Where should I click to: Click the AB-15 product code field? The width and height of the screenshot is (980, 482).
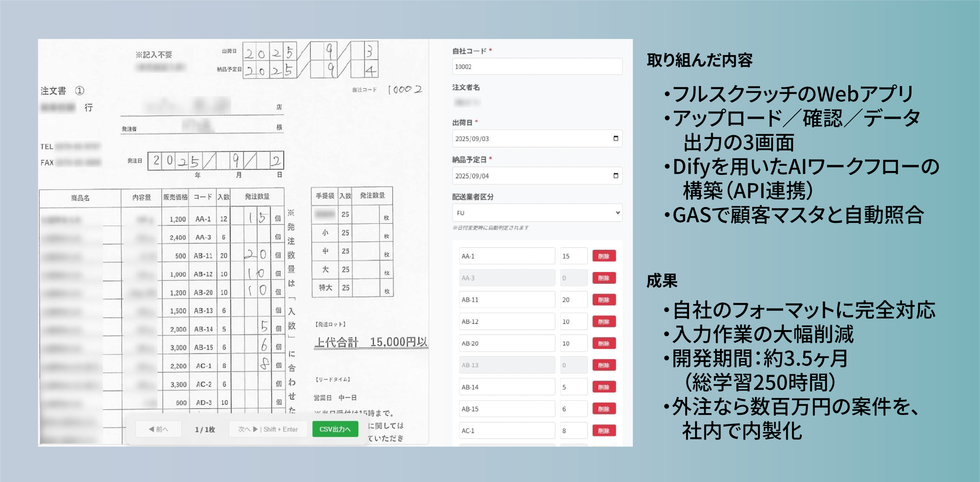506,409
